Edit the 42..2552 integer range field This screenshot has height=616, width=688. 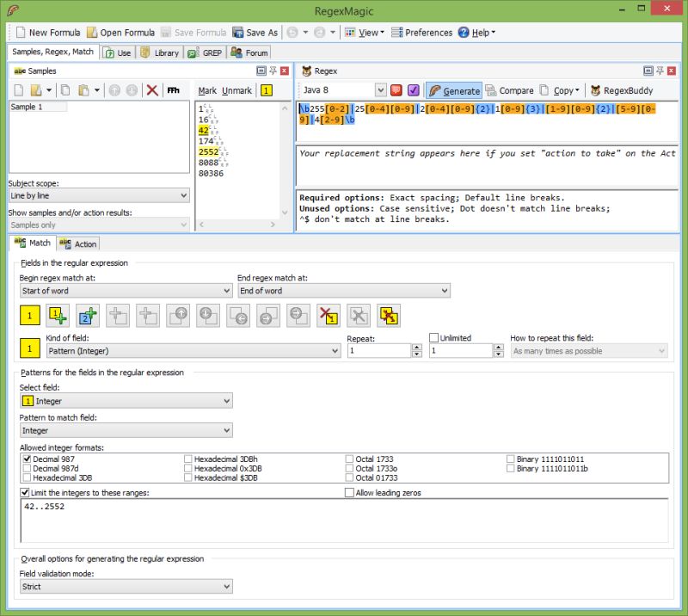(x=86, y=506)
